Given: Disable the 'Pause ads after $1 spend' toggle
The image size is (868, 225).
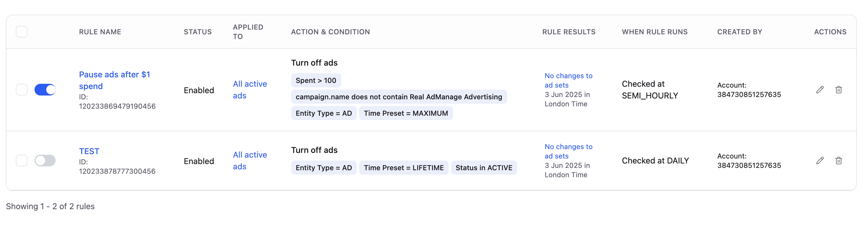Looking at the screenshot, I should pyautogui.click(x=45, y=90).
